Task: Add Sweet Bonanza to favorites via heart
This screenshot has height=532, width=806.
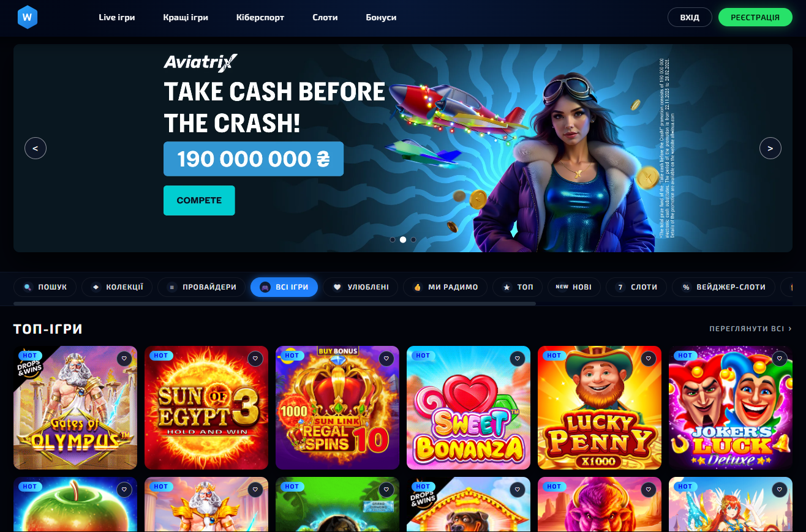Action: pyautogui.click(x=518, y=359)
